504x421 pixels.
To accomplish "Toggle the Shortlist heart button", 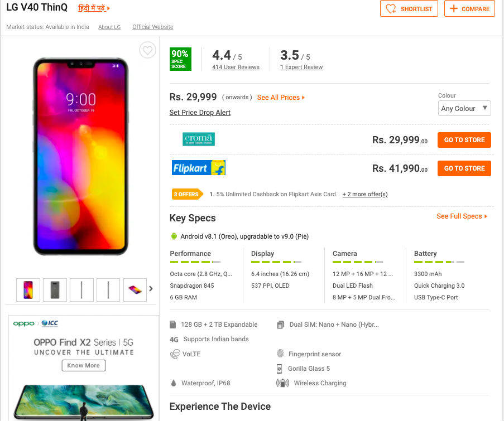I will pyautogui.click(x=409, y=9).
